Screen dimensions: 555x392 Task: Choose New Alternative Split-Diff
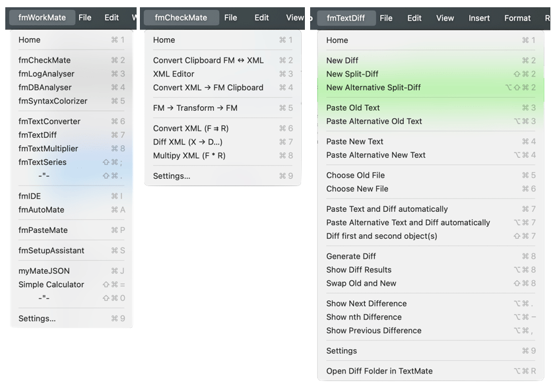tap(373, 87)
